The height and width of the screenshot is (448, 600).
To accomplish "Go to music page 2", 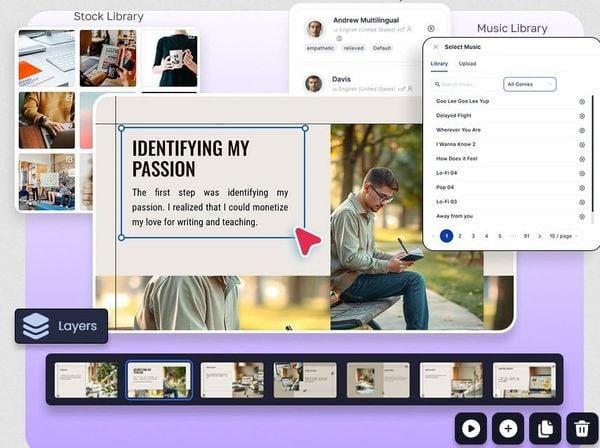I will [x=460, y=236].
